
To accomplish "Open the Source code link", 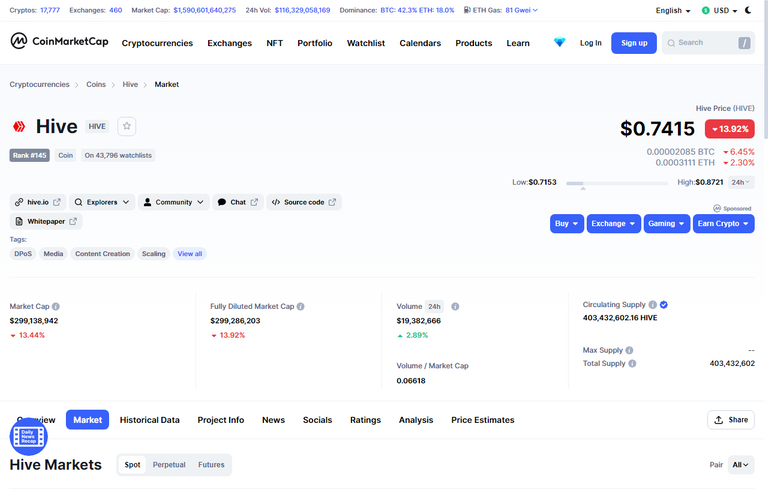I will click(x=304, y=202).
